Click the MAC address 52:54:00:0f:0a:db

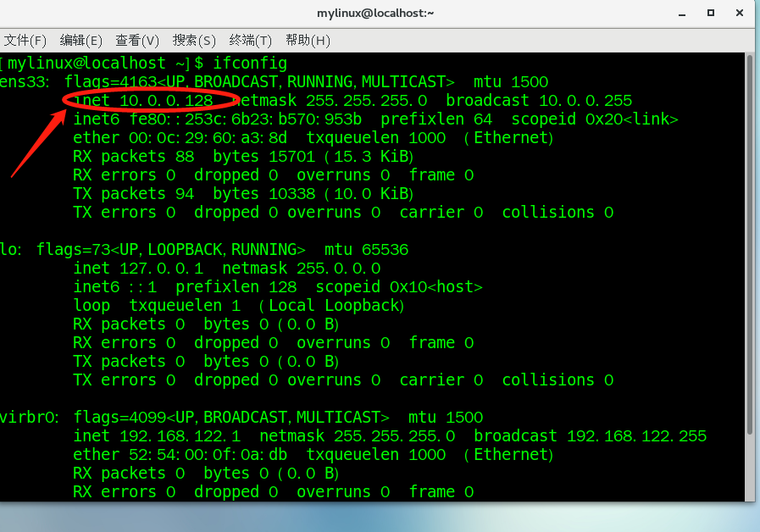[x=208, y=454]
